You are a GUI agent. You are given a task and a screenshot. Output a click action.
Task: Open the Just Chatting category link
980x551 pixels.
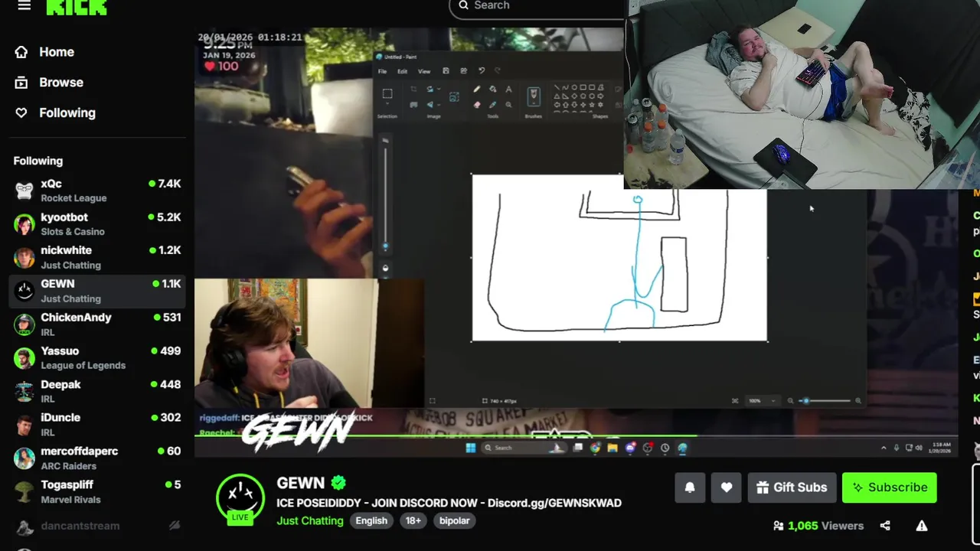tap(310, 520)
